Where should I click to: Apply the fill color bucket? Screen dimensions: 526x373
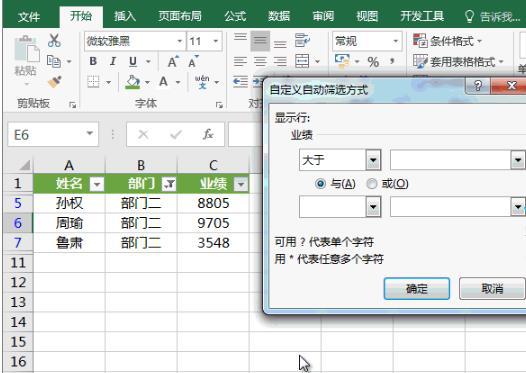[x=133, y=82]
